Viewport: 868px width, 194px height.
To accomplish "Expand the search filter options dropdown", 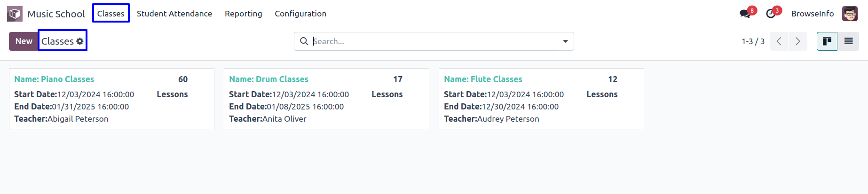I will tap(565, 41).
